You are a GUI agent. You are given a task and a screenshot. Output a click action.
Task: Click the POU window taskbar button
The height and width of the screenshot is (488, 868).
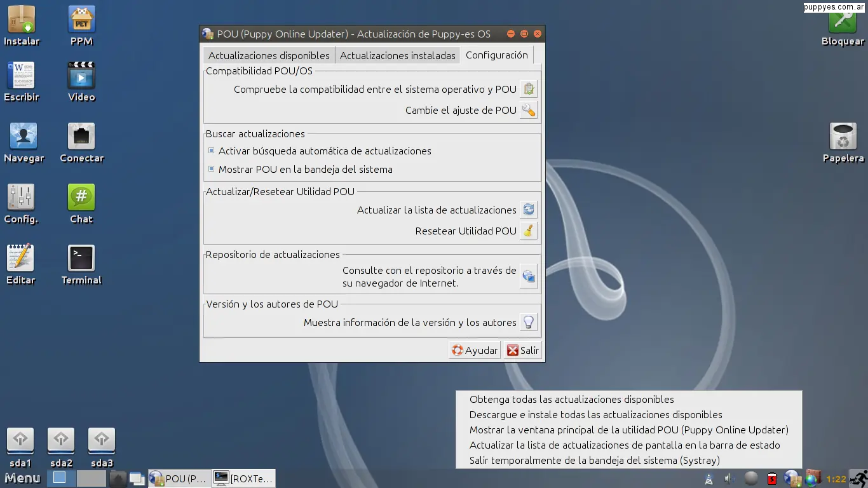click(x=179, y=478)
